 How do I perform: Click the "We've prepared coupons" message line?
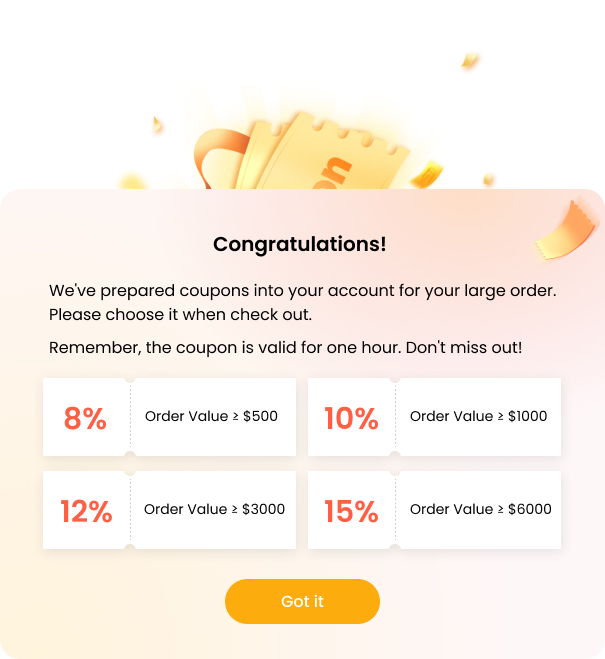click(302, 291)
